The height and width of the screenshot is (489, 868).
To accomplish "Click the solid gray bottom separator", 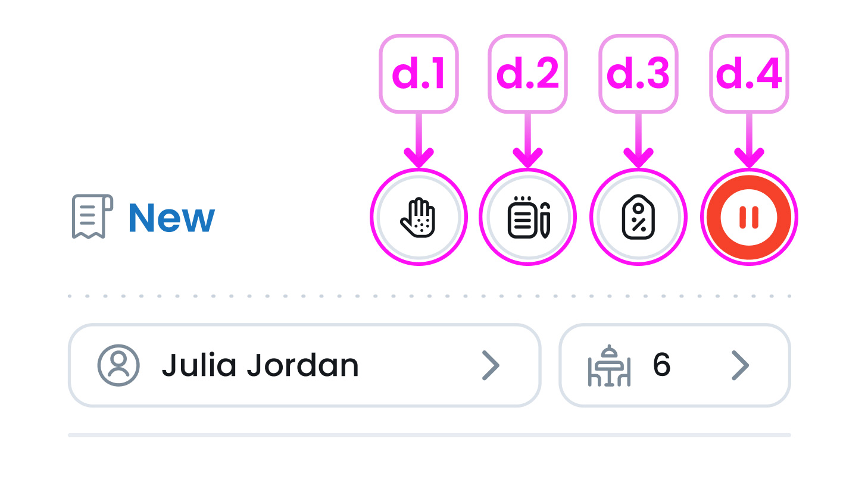I will coord(429,435).
